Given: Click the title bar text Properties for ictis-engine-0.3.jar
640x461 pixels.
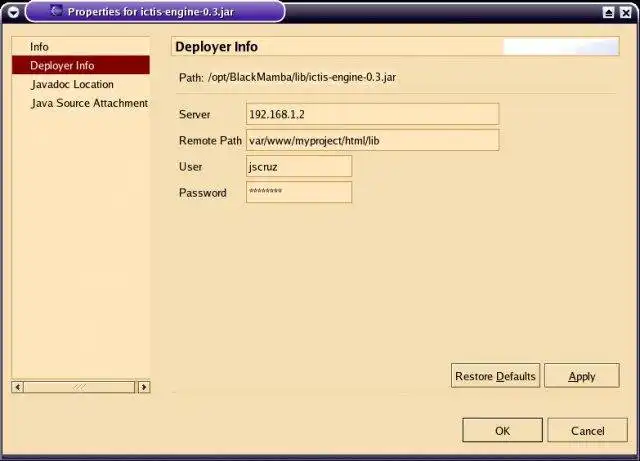Looking at the screenshot, I should point(151,12).
